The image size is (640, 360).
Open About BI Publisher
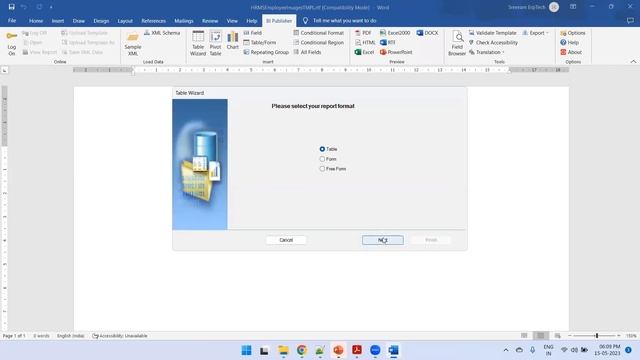[x=571, y=52]
